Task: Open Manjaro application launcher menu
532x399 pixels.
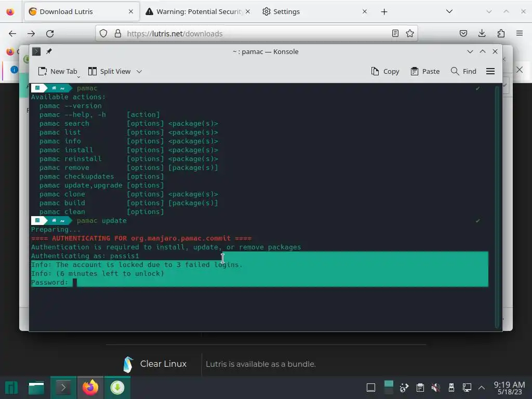Action: pos(11,388)
